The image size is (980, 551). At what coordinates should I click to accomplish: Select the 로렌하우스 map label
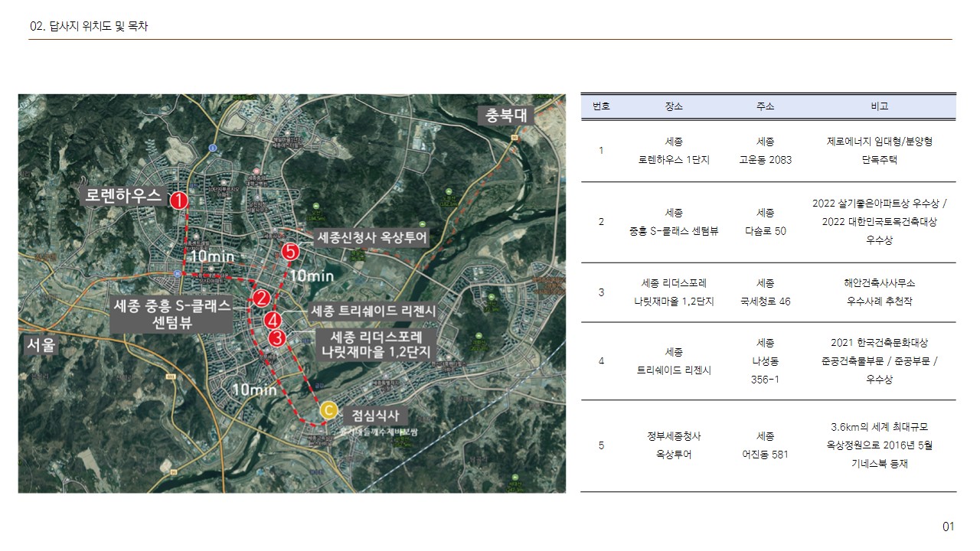123,195
